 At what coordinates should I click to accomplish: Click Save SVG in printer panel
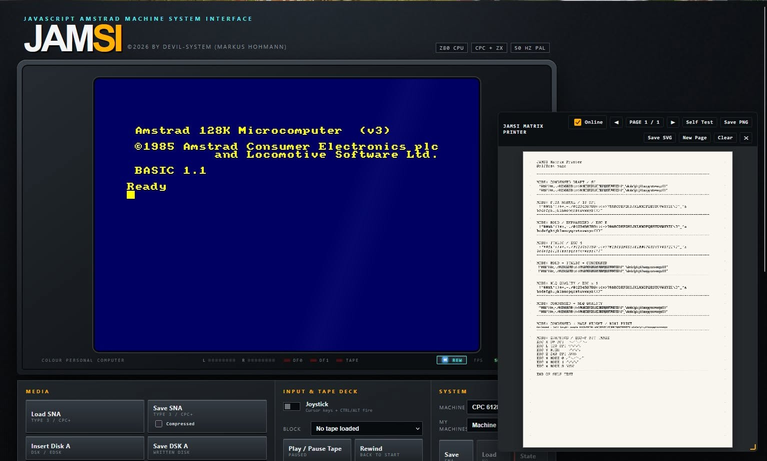click(x=659, y=138)
